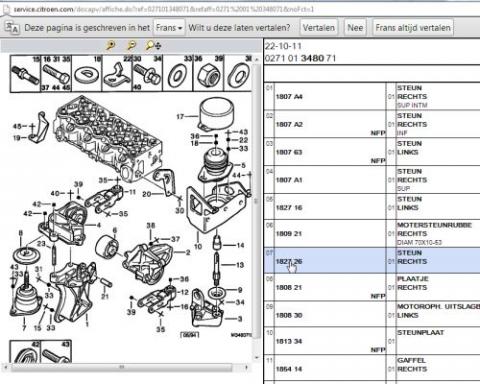
Task: Click the diagram horizontal scrollbar
Action: [122, 367]
